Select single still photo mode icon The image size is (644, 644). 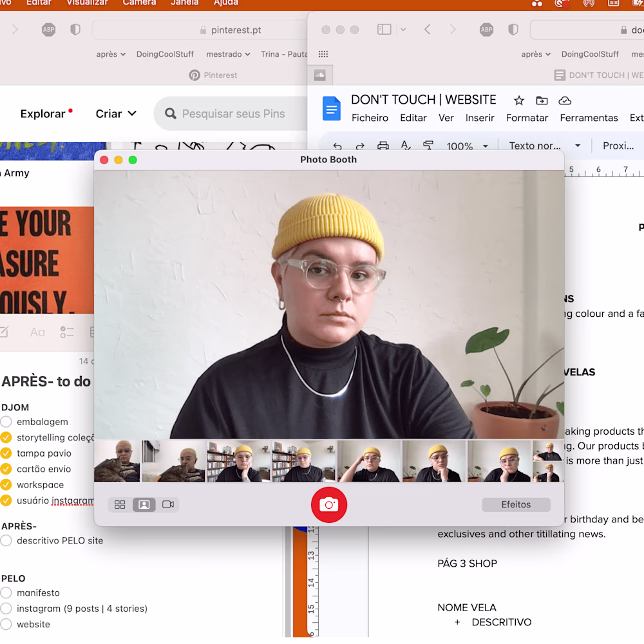(144, 504)
